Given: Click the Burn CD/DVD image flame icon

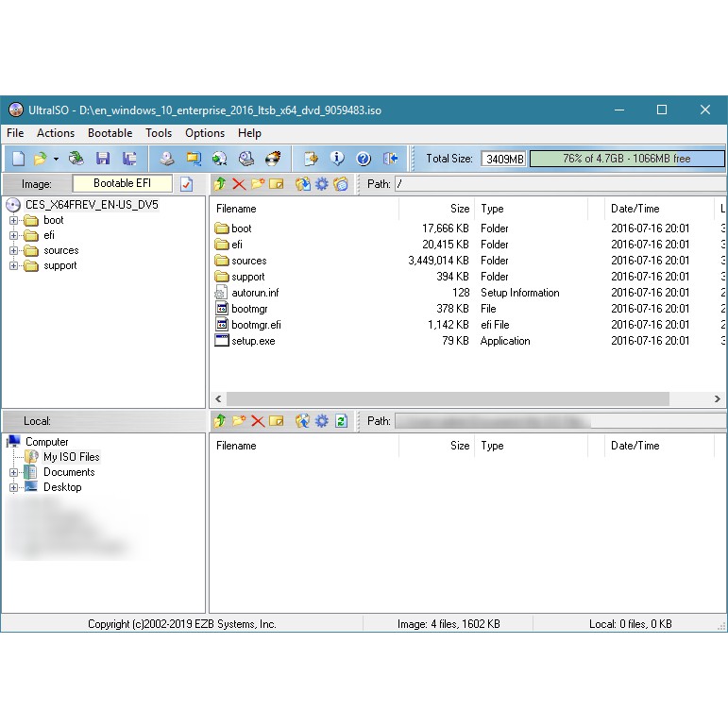Looking at the screenshot, I should tap(274, 159).
